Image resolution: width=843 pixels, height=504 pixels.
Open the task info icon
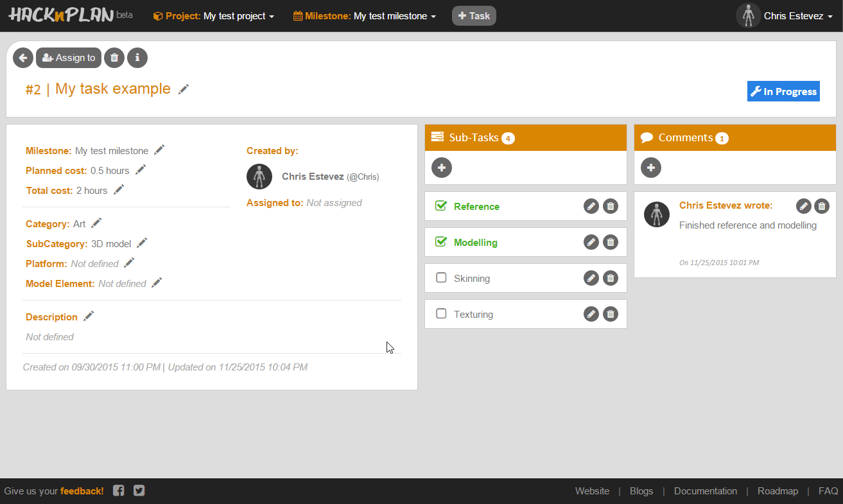(x=137, y=58)
